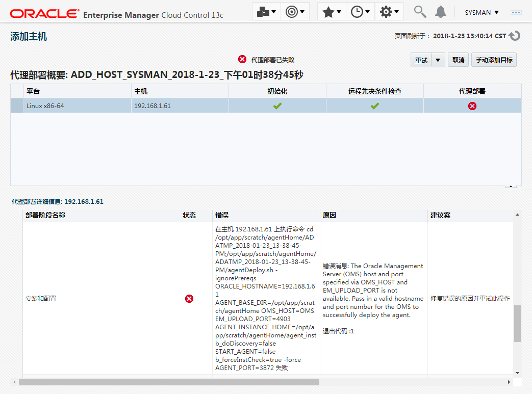This screenshot has height=394, width=532.
Task: Click the search magnifier icon
Action: click(x=420, y=12)
